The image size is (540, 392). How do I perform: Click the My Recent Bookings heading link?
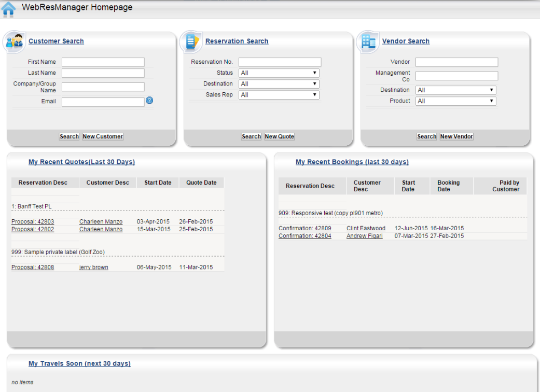point(352,161)
